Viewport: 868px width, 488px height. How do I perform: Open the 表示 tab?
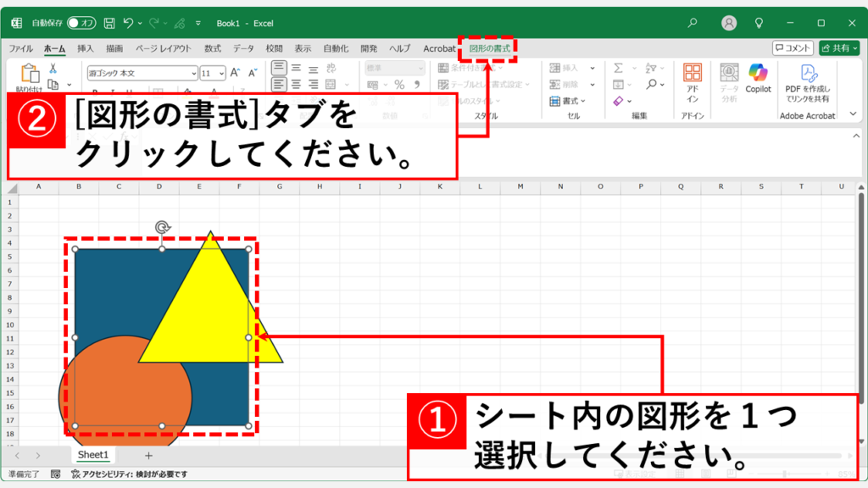click(303, 48)
